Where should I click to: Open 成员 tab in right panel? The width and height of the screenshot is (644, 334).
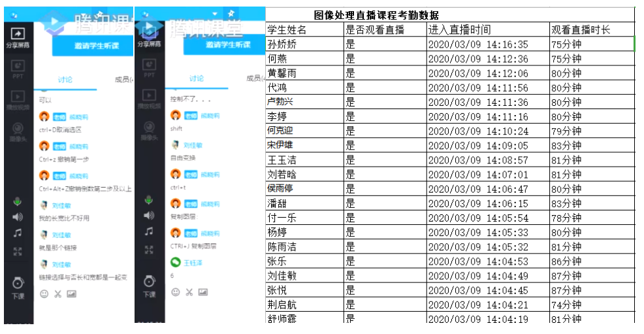point(254,78)
